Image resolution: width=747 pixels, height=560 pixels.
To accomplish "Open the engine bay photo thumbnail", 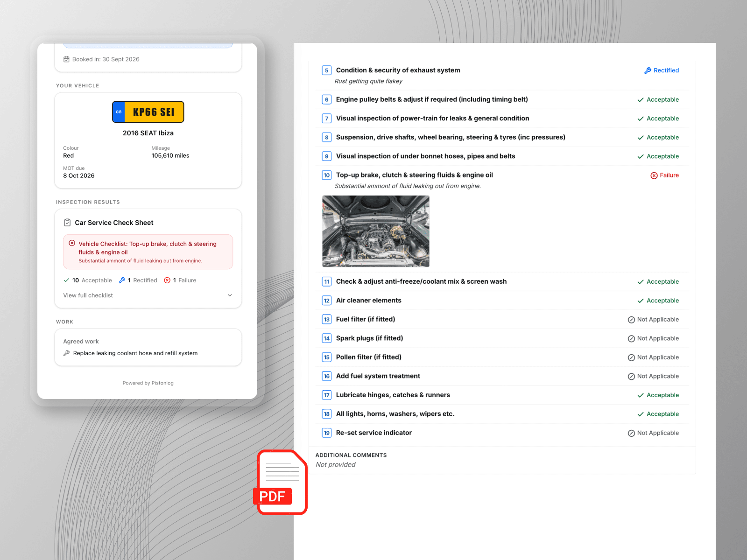I will pos(376,231).
